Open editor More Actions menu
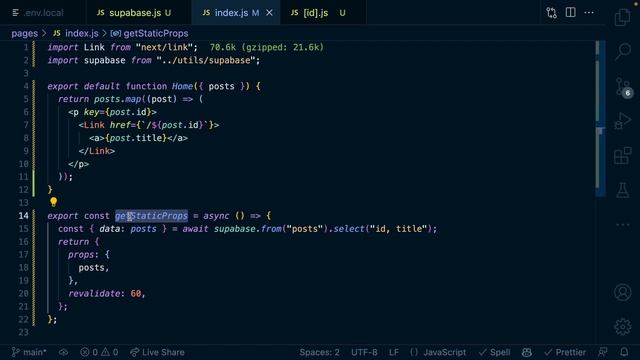The width and height of the screenshot is (640, 360). [x=589, y=13]
